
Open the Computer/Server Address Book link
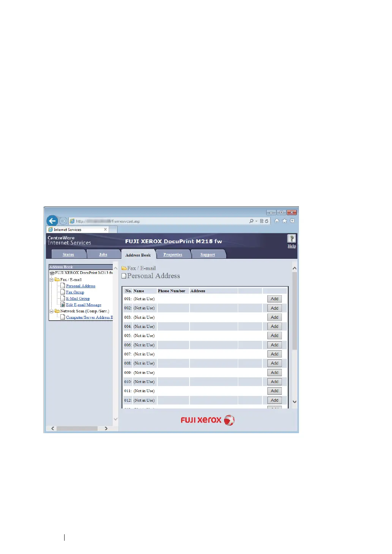click(89, 317)
